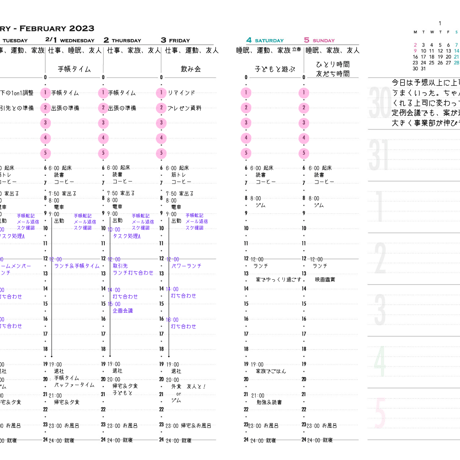This screenshot has width=460, height=460.
Task: Click the large gray 31 diary number
Action: [x=379, y=154]
